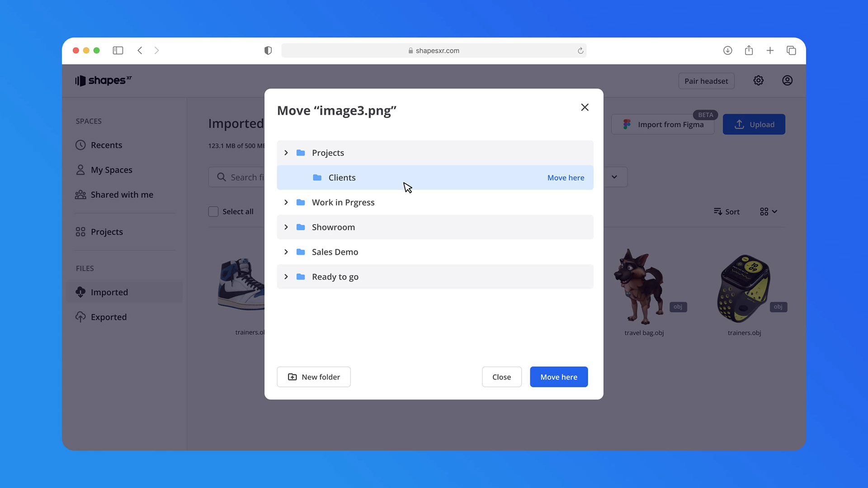Open the user account profile icon
The height and width of the screenshot is (488, 868).
pos(787,80)
